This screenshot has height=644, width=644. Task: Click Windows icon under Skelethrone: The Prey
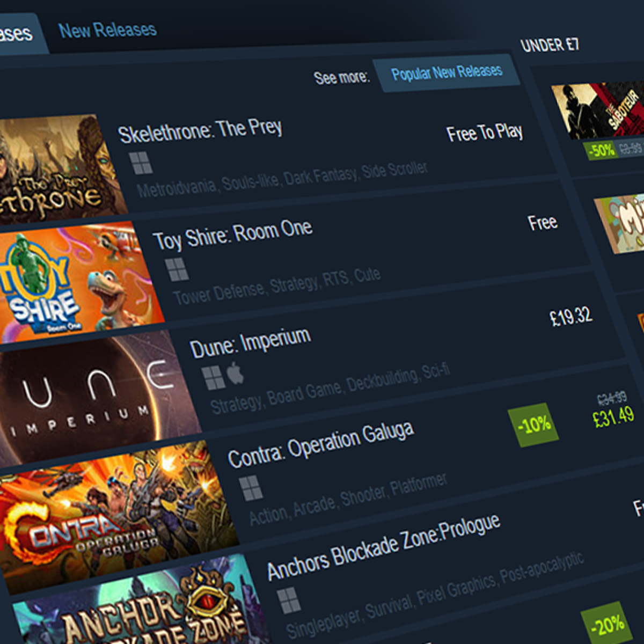click(141, 163)
